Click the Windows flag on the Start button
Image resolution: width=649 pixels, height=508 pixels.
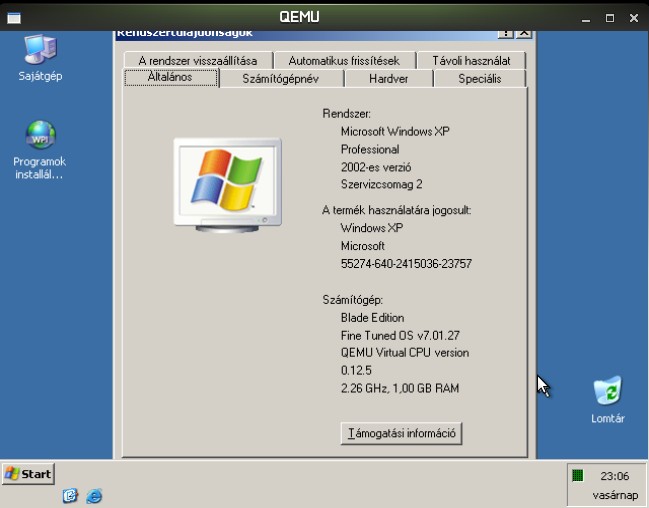pyautogui.click(x=12, y=474)
